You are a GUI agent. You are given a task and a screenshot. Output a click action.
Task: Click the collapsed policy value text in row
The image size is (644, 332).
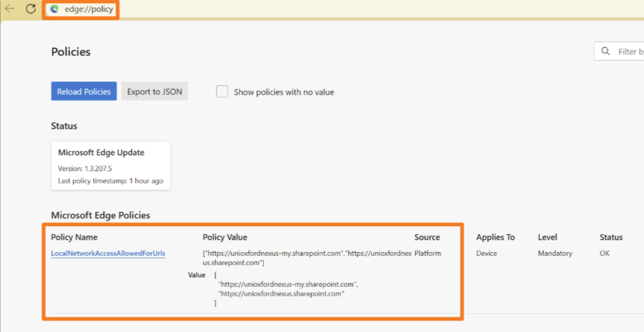coord(306,258)
